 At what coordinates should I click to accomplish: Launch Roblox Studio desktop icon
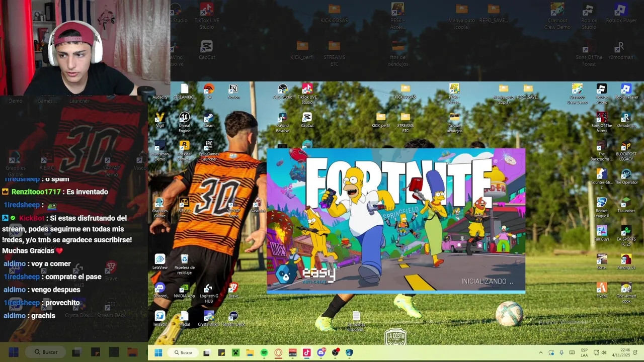coord(602,94)
